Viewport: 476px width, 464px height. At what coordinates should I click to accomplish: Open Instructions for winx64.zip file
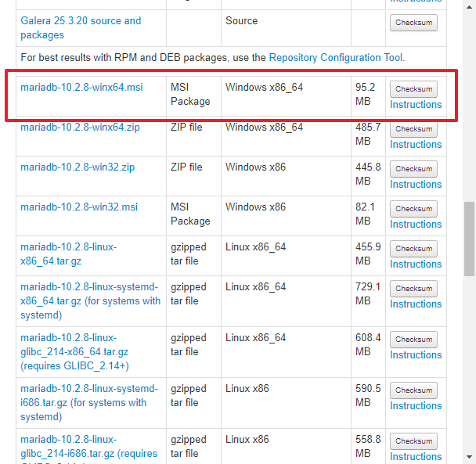coord(416,144)
